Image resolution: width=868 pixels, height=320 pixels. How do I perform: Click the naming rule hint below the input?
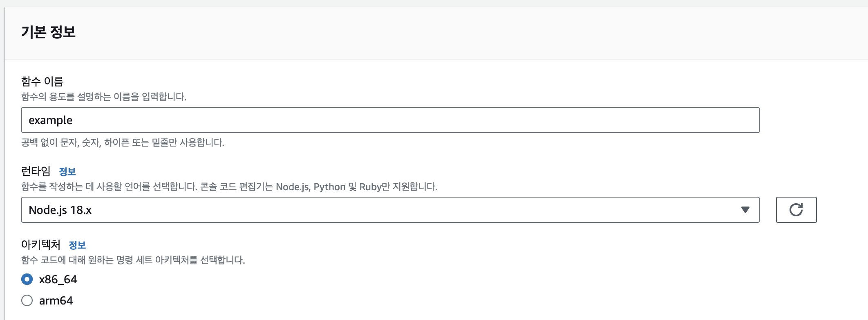coord(123,142)
